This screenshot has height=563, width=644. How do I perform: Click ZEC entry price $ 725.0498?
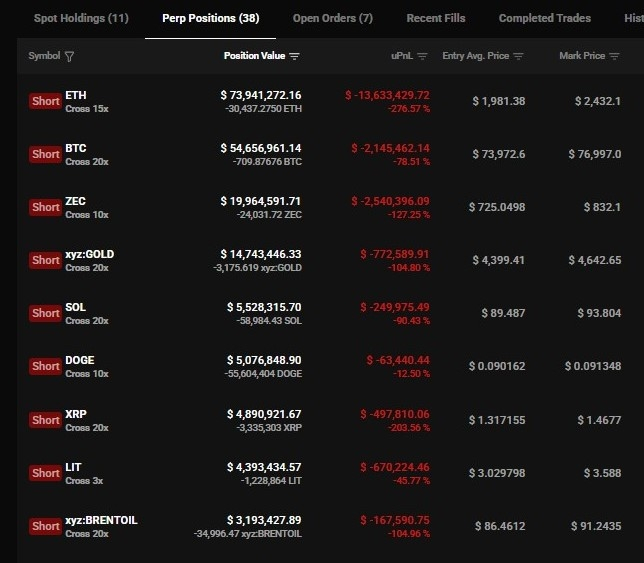pyautogui.click(x=497, y=207)
